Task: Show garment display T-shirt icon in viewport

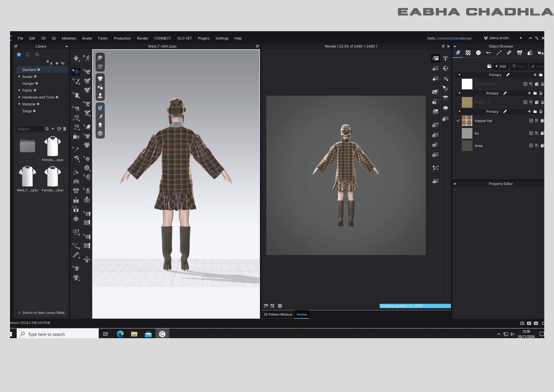Action: pos(100,78)
